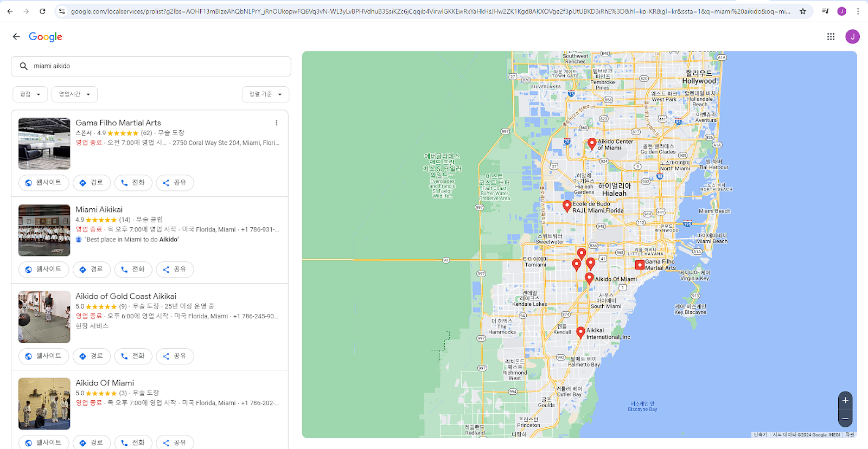868x449 pixels.
Task: Open the Aikido of Gold Coast Aikikai title
Action: coord(126,297)
